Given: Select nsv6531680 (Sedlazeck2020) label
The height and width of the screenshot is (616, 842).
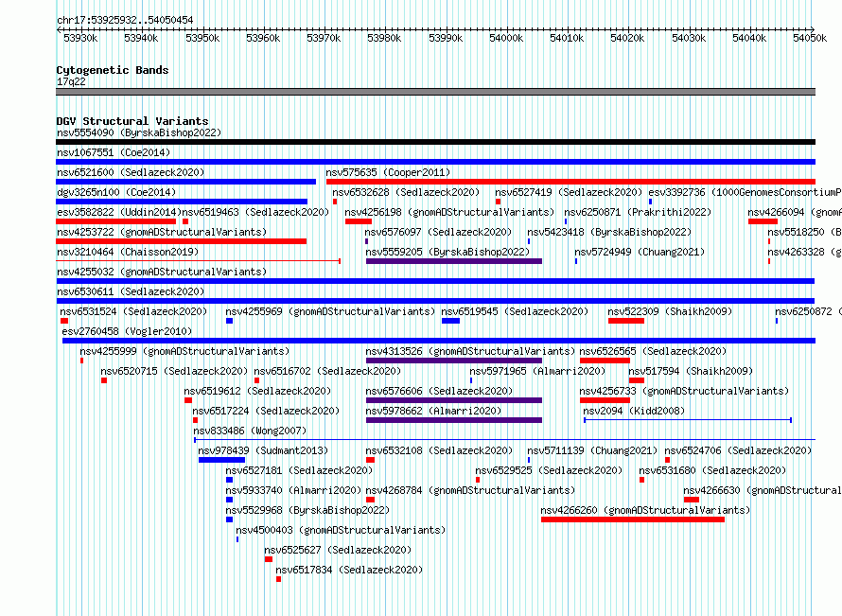Looking at the screenshot, I should pos(712,470).
